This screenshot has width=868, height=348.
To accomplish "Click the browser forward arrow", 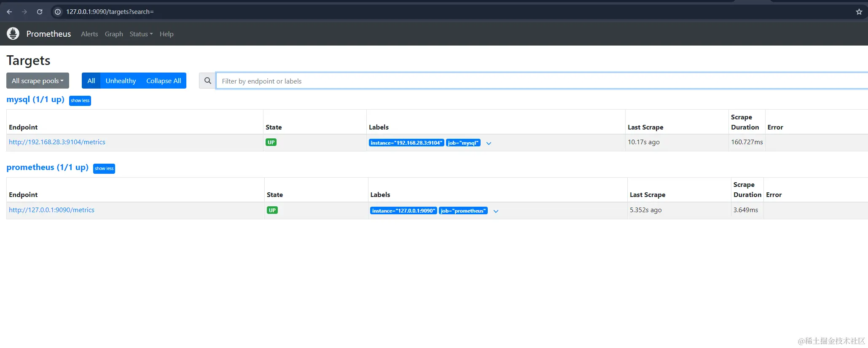I will point(24,12).
